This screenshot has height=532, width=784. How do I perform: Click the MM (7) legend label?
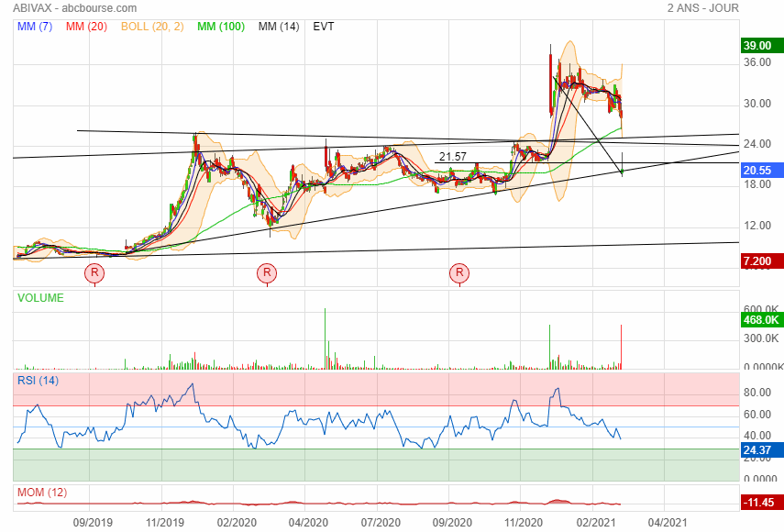pyautogui.click(x=35, y=27)
